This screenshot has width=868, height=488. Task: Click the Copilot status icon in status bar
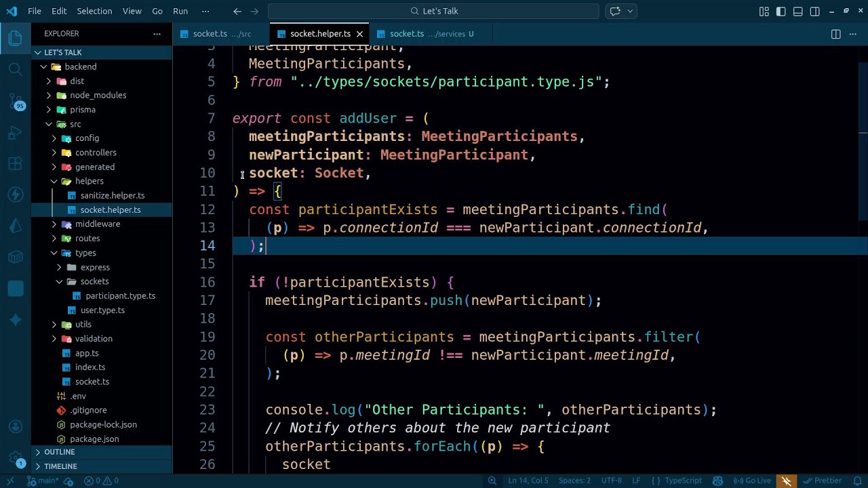coord(717,481)
